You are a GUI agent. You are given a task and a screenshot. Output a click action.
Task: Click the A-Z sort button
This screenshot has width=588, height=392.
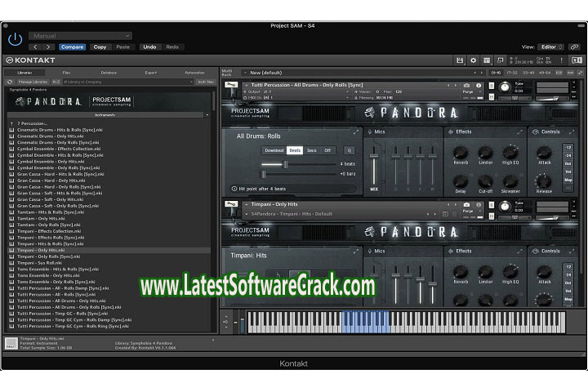click(56, 82)
